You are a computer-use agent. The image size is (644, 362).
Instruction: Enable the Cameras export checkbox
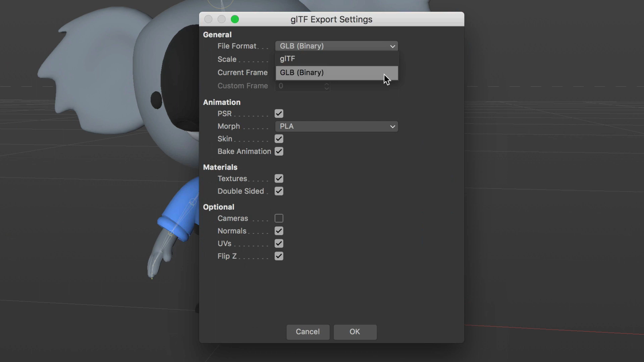click(279, 218)
